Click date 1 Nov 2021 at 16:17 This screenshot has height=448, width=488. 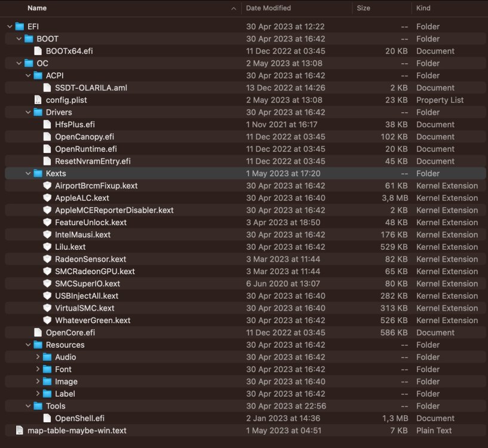click(x=282, y=124)
